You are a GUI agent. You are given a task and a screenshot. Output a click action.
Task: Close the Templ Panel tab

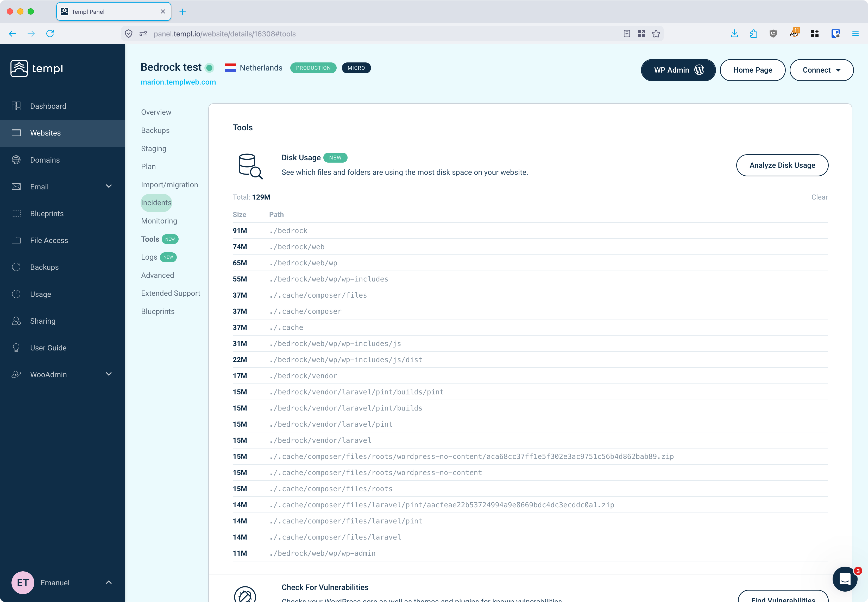click(x=163, y=12)
